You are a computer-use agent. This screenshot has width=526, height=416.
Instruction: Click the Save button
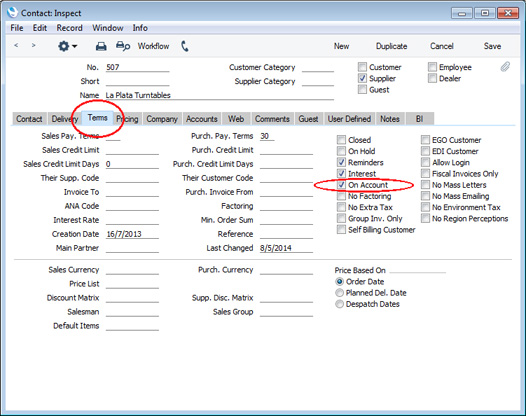click(x=492, y=46)
